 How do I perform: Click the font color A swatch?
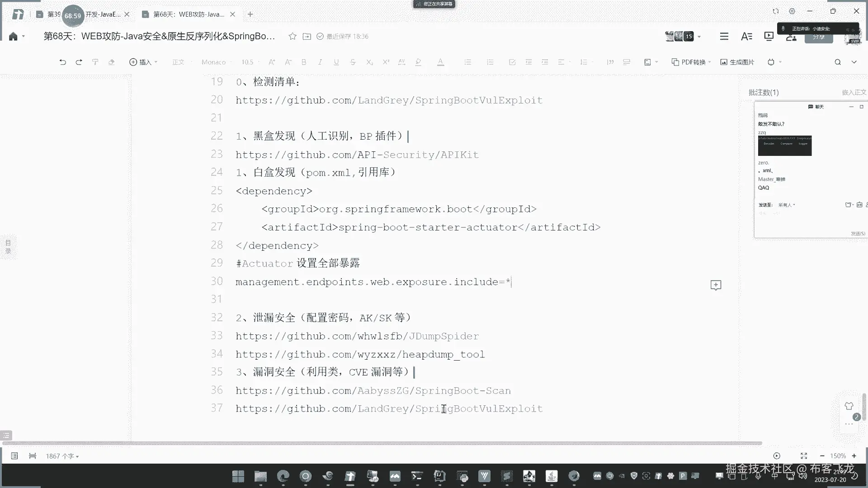pyautogui.click(x=440, y=62)
